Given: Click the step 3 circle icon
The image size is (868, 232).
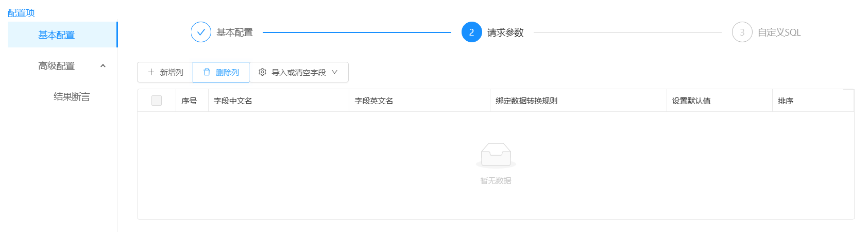Looking at the screenshot, I should [x=742, y=32].
